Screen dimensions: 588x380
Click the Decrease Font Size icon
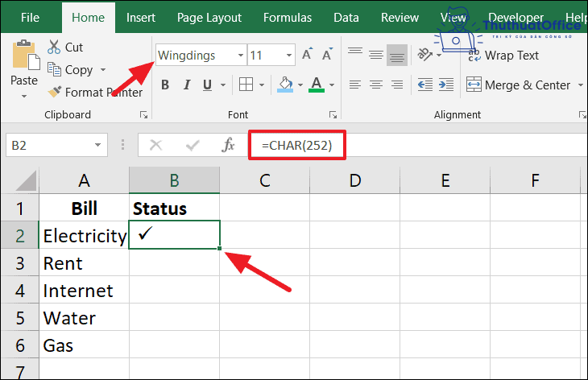coord(327,56)
